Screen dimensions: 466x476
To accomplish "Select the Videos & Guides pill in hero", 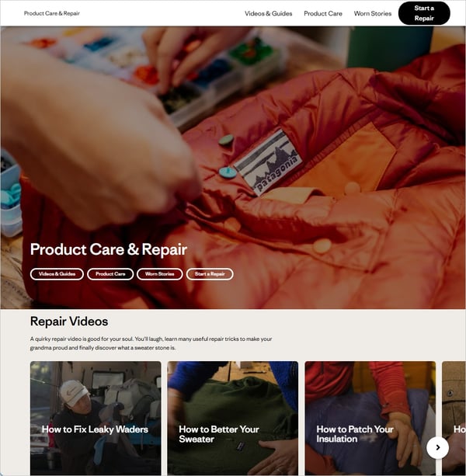I will [x=57, y=274].
